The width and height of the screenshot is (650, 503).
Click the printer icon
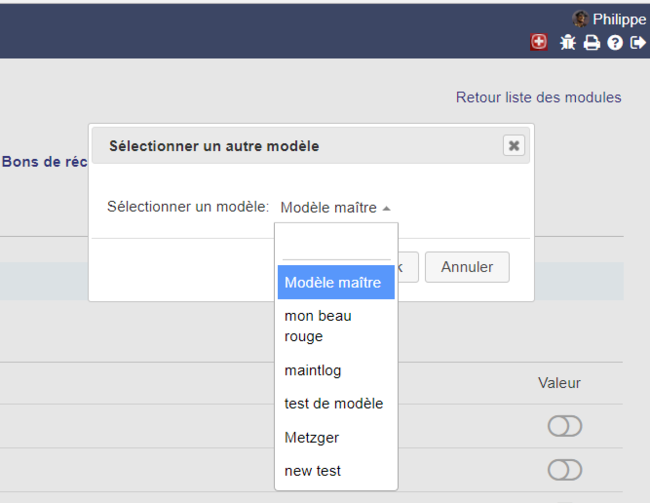coord(592,42)
